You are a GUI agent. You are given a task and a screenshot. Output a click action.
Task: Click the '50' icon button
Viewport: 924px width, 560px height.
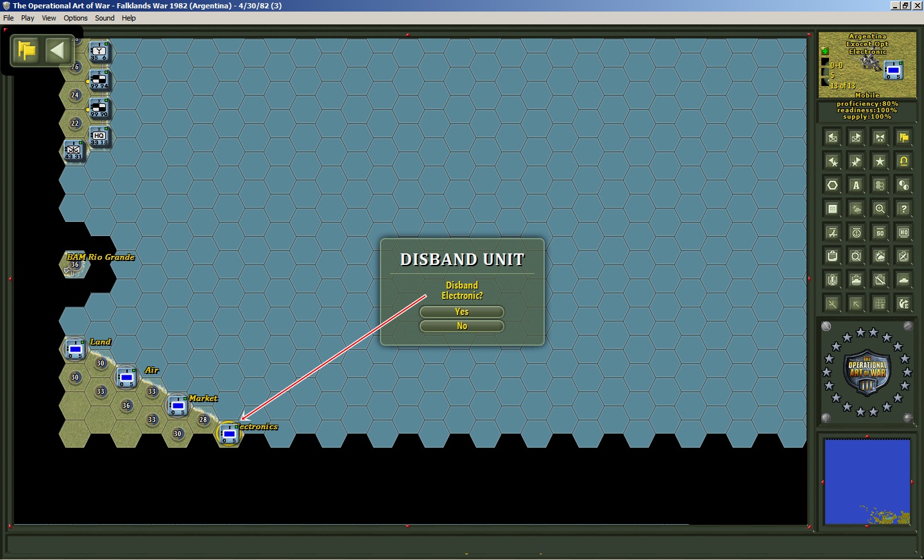[880, 232]
